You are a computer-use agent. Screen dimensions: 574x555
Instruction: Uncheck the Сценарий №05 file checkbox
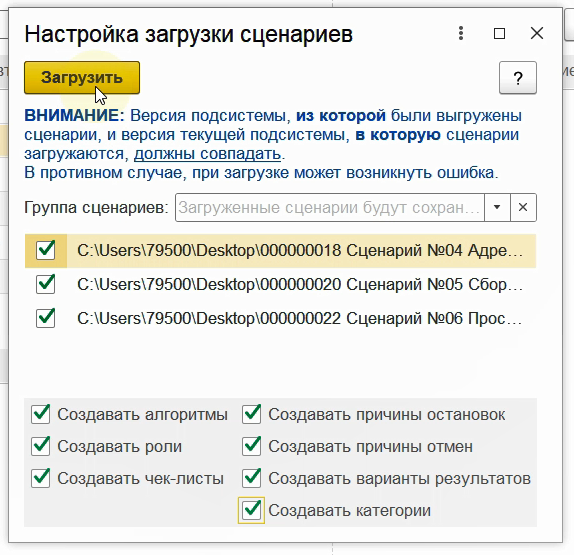point(46,284)
